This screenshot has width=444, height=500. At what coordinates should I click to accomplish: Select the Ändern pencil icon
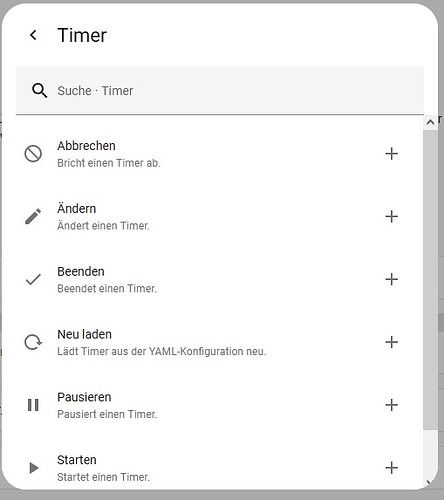[x=33, y=217]
